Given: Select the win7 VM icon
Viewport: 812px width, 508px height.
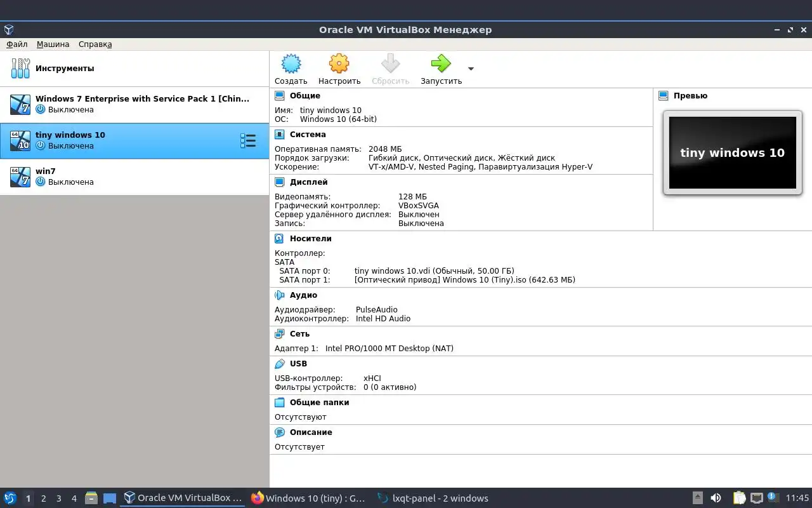Looking at the screenshot, I should (20, 177).
